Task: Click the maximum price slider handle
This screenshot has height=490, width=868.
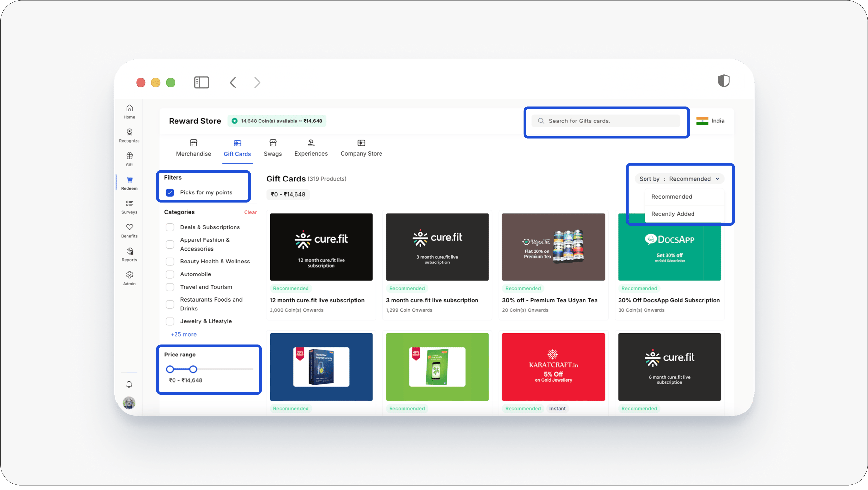Action: click(193, 369)
